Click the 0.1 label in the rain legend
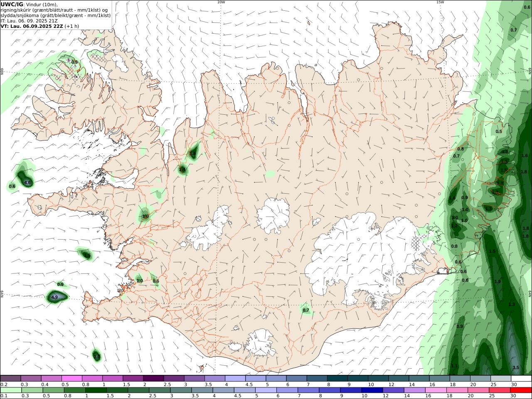The width and height of the screenshot is (532, 399). [3, 396]
